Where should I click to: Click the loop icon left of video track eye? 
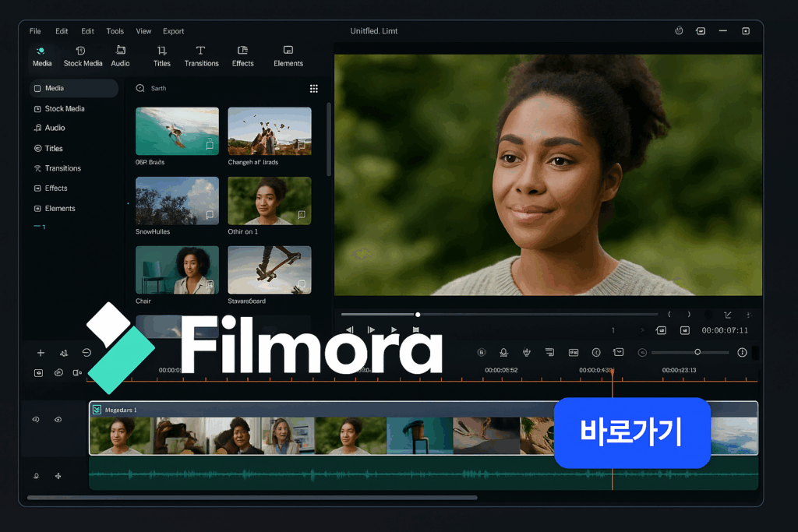point(36,420)
